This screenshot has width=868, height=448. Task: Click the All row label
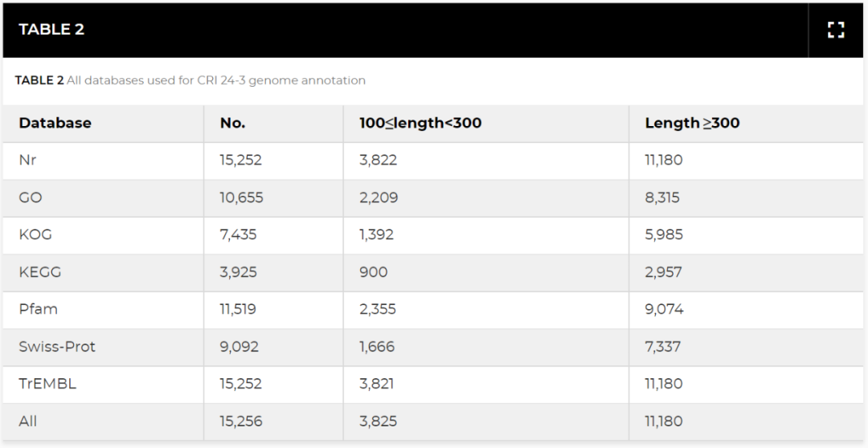(28, 422)
